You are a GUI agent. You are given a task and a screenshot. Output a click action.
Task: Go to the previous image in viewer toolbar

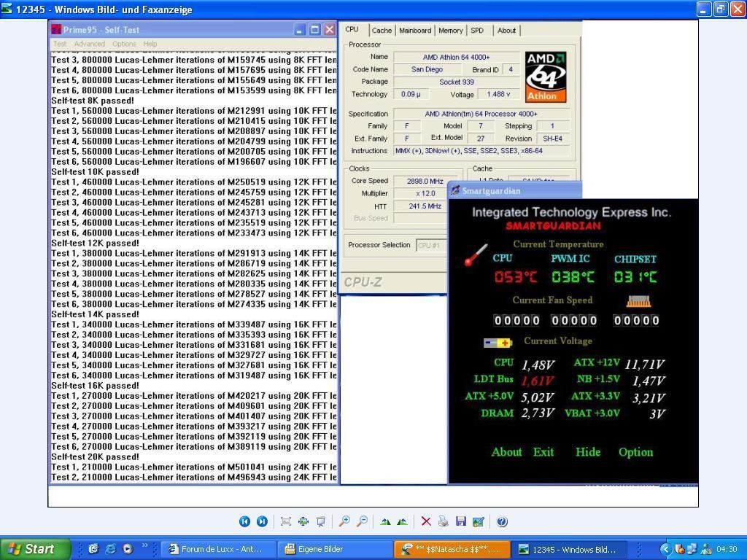(244, 521)
